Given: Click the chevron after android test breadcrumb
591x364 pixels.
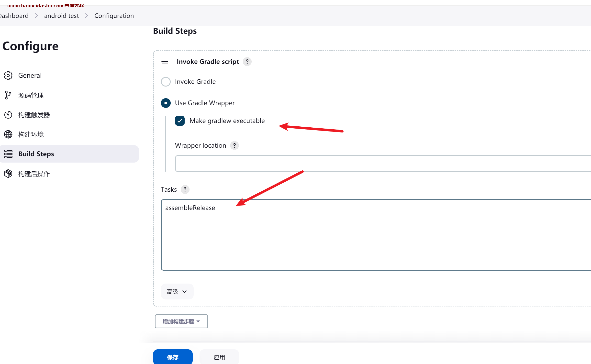Looking at the screenshot, I should click(x=87, y=16).
